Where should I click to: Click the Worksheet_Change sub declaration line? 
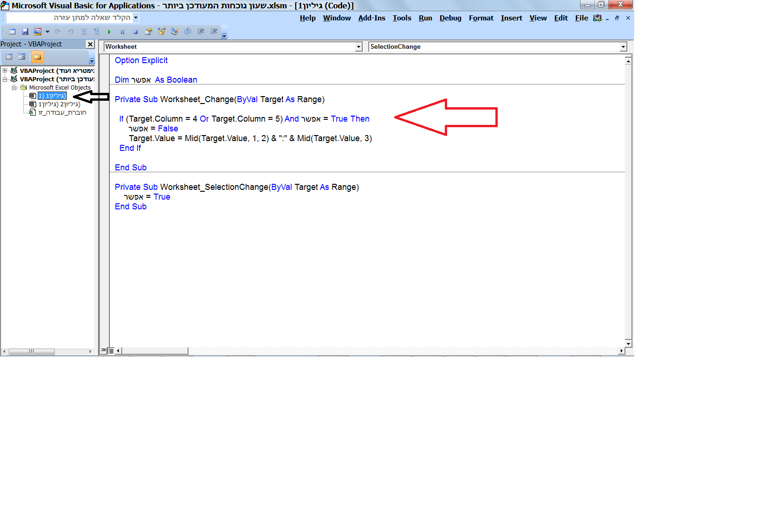click(220, 99)
